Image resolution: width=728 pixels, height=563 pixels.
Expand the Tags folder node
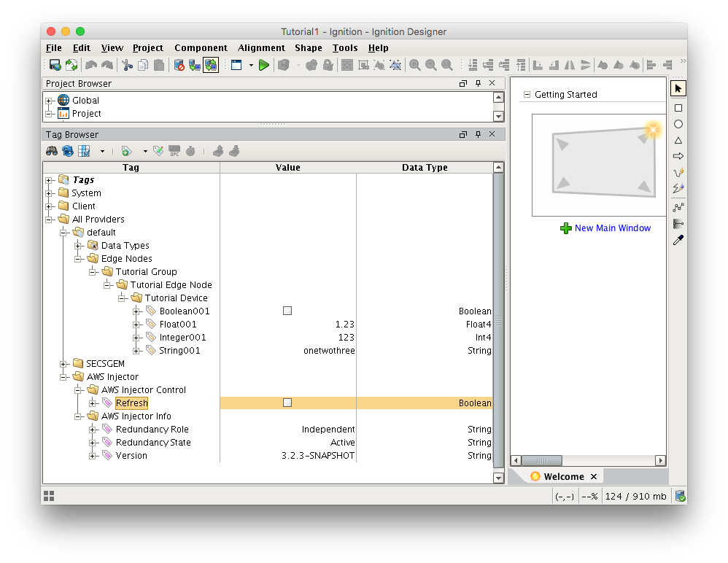49,180
